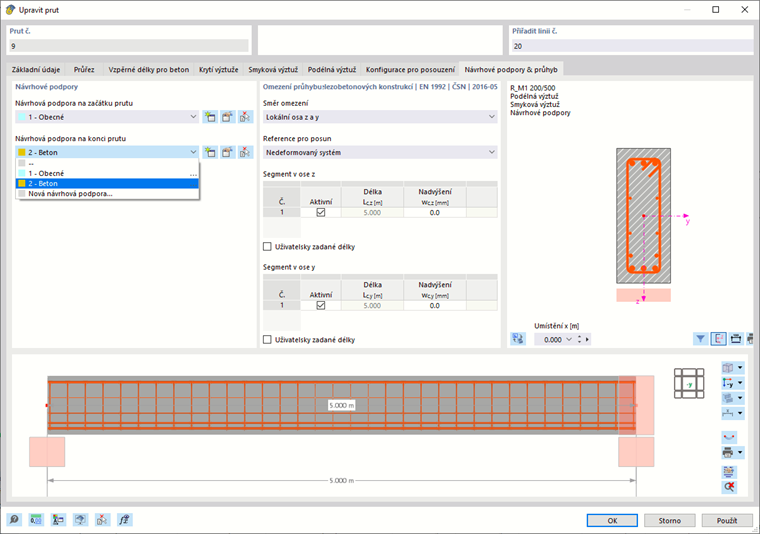This screenshot has height=534, width=760.
Task: Click the monitor view icon in the bottom bar
Action: (80, 519)
